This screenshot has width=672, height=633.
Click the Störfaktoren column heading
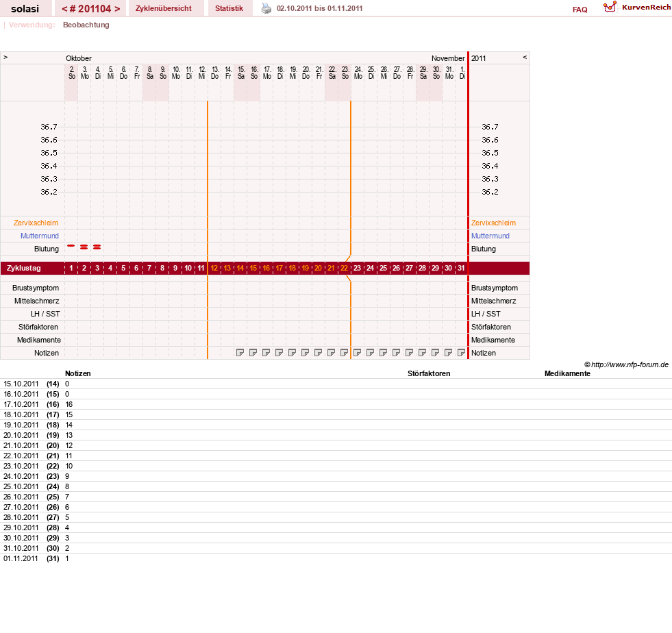429,374
